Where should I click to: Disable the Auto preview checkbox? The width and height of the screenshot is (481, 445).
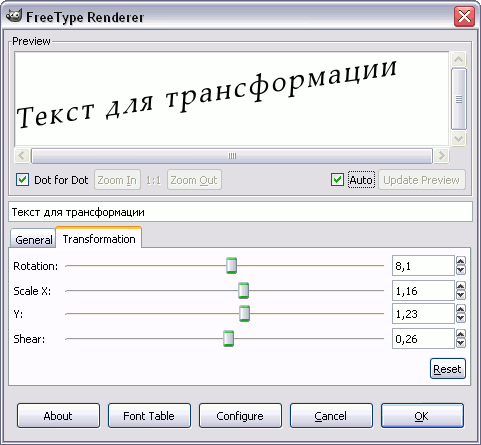[x=337, y=180]
